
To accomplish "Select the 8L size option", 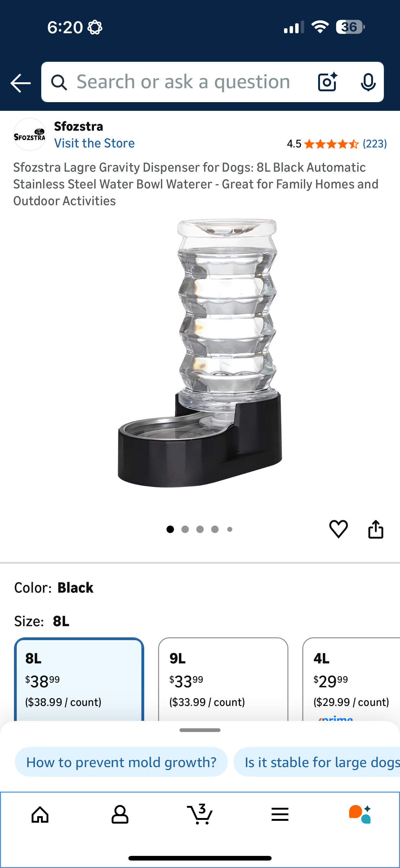I will [79, 679].
